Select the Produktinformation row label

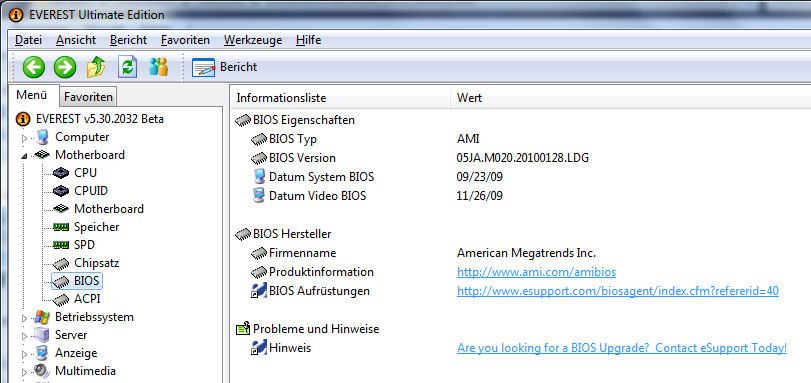pos(321,272)
